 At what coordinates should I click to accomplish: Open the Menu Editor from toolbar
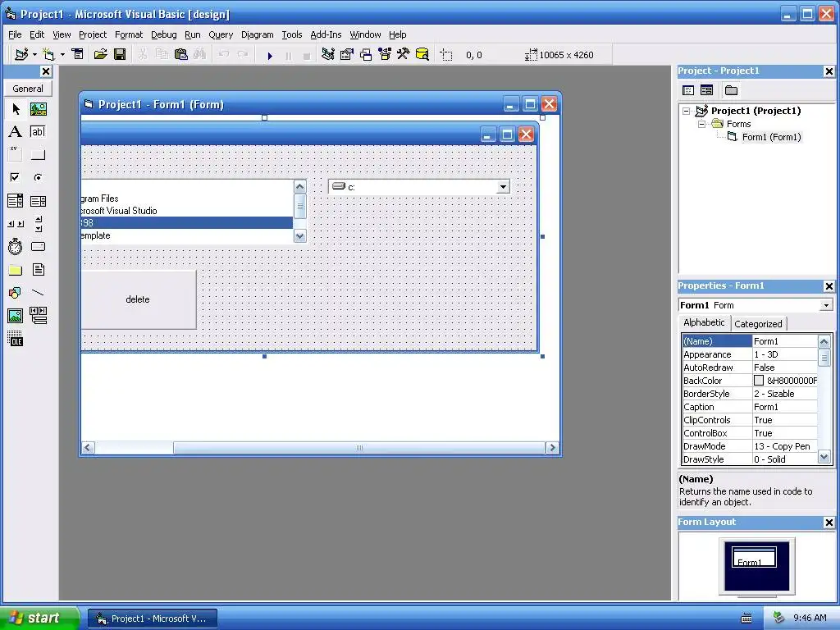pyautogui.click(x=78, y=55)
